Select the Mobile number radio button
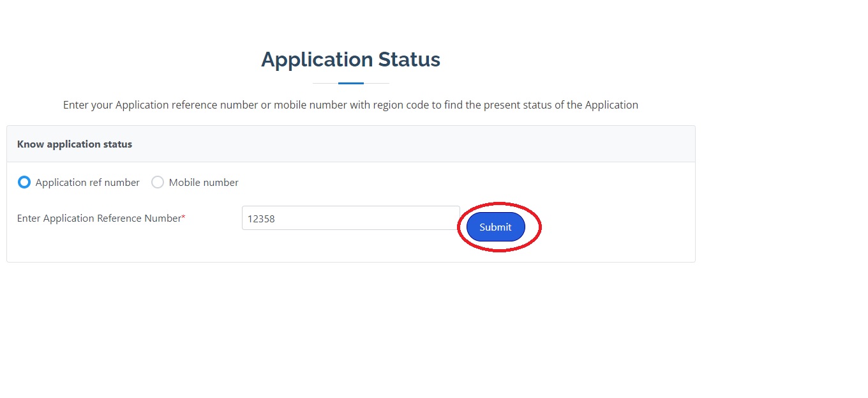The width and height of the screenshot is (868, 398). point(158,183)
